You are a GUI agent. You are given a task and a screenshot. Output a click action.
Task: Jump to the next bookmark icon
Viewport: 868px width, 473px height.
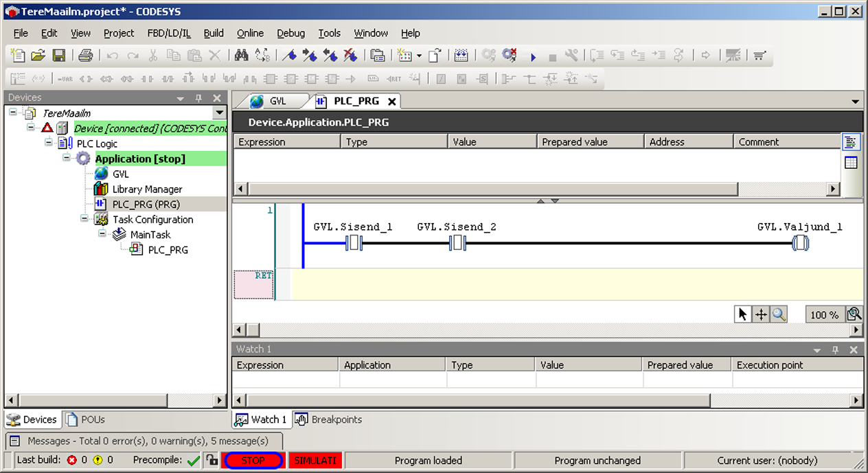(310, 56)
